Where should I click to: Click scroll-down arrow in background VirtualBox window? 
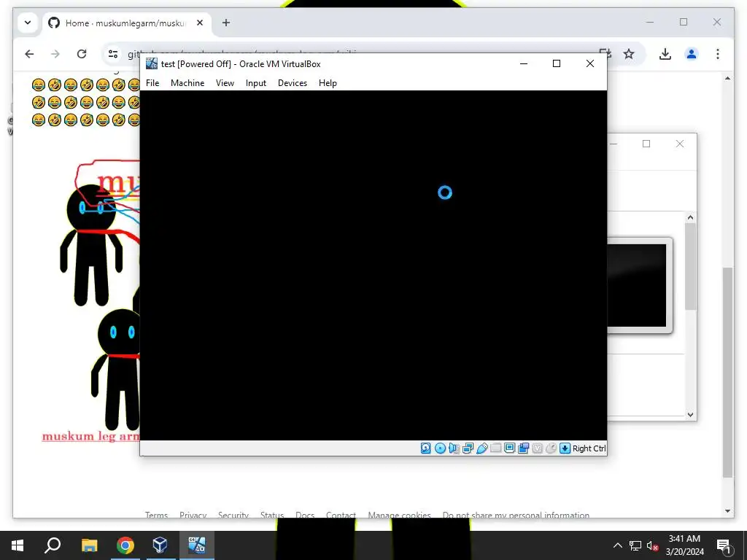690,415
